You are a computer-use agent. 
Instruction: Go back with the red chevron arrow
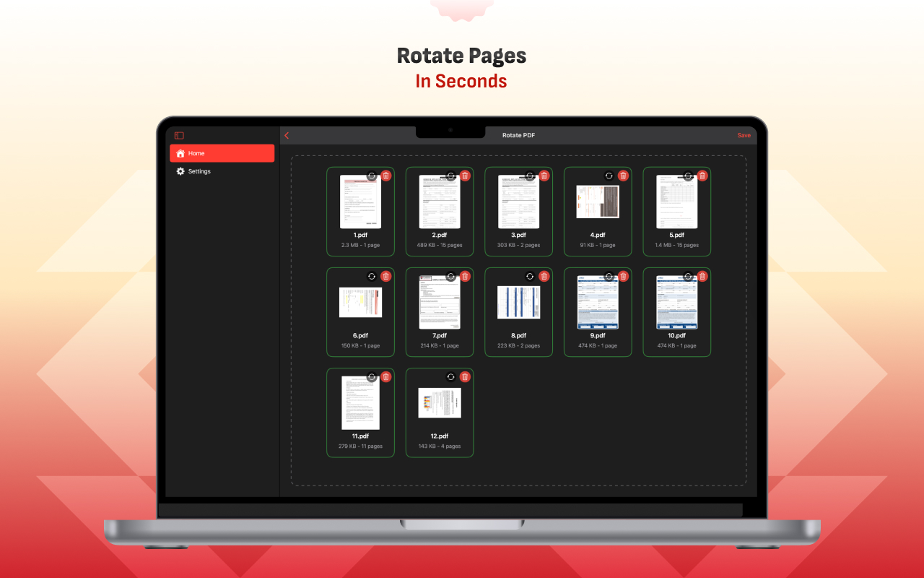tap(287, 135)
